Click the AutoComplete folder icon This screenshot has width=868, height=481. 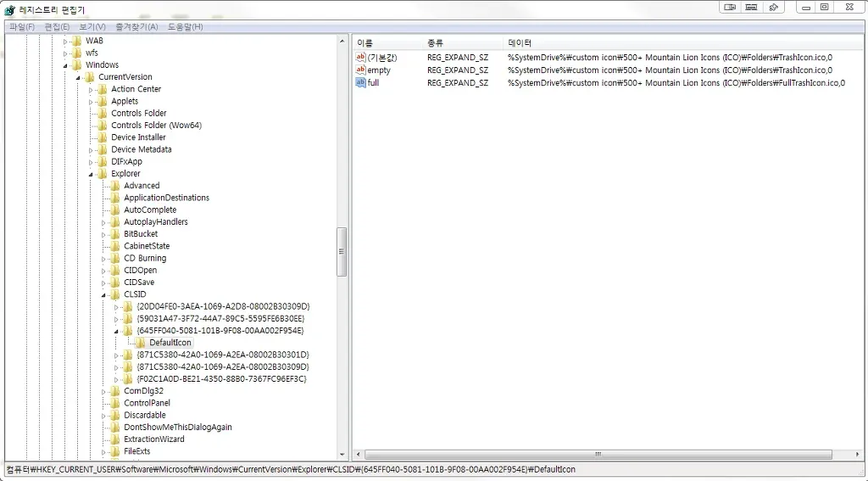114,210
